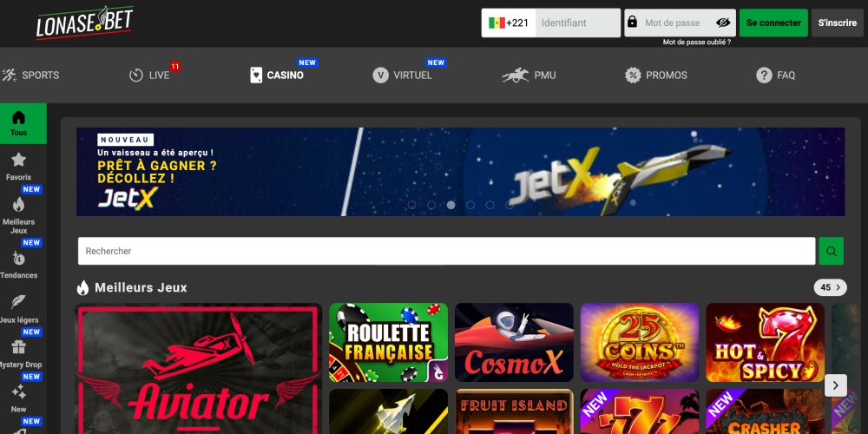Click into the Rechercher search field

[446, 251]
